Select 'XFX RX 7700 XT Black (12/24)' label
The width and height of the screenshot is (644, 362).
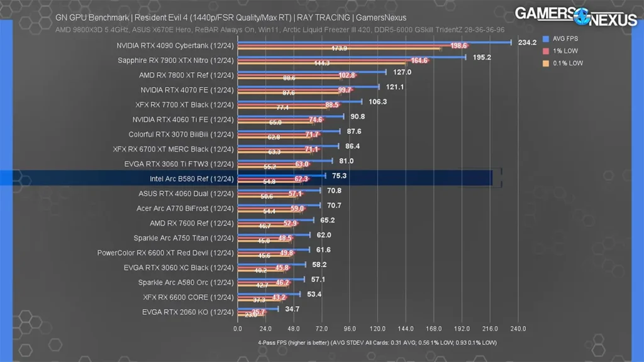[x=184, y=105]
